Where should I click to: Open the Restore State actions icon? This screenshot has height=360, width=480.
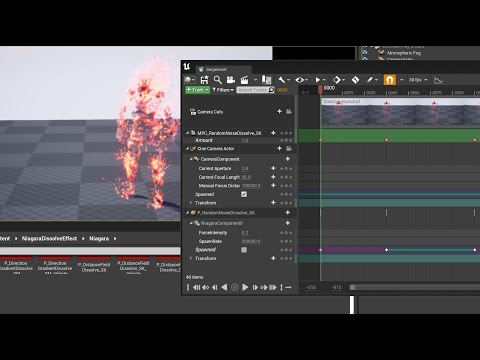266,80
